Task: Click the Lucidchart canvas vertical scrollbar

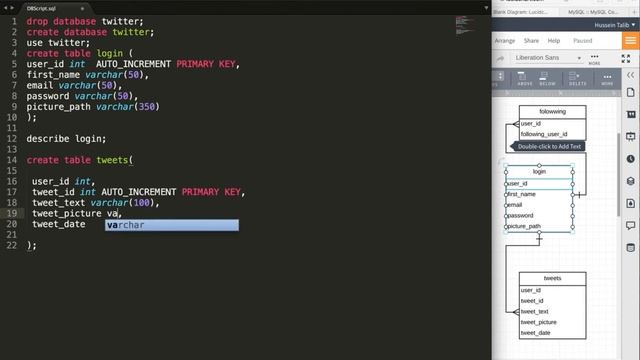Action: click(x=618, y=175)
